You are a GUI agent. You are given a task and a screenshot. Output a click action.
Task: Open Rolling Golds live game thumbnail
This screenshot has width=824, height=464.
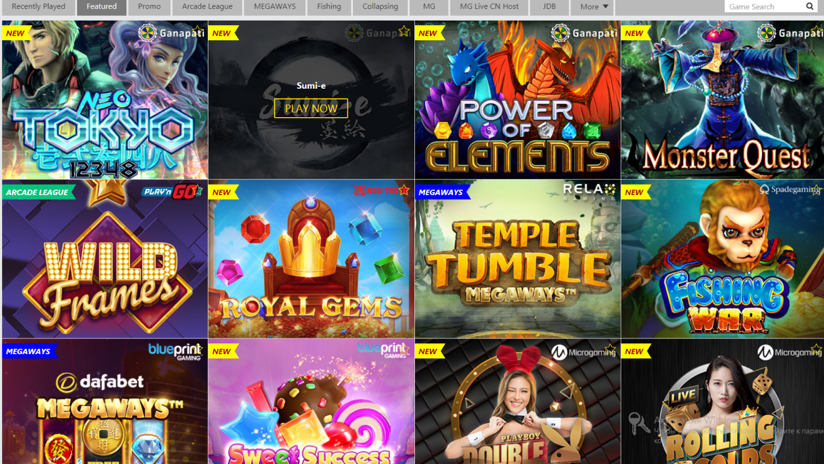(x=723, y=402)
